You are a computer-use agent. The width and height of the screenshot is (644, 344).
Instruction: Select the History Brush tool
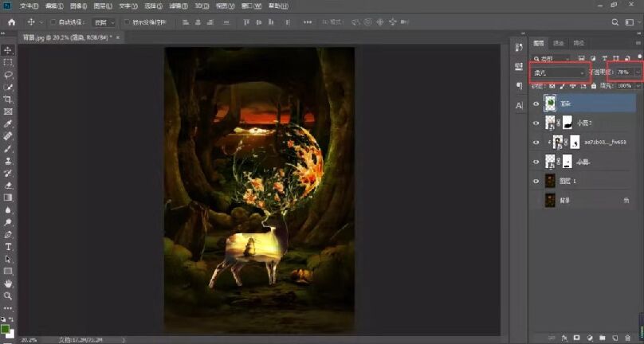8,174
